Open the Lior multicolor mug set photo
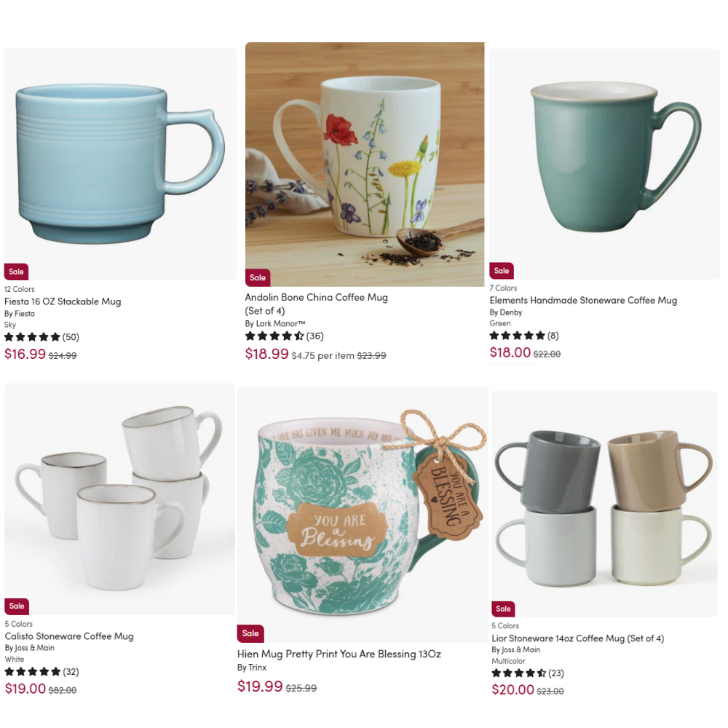Screen dimensions: 728x728 [x=604, y=504]
